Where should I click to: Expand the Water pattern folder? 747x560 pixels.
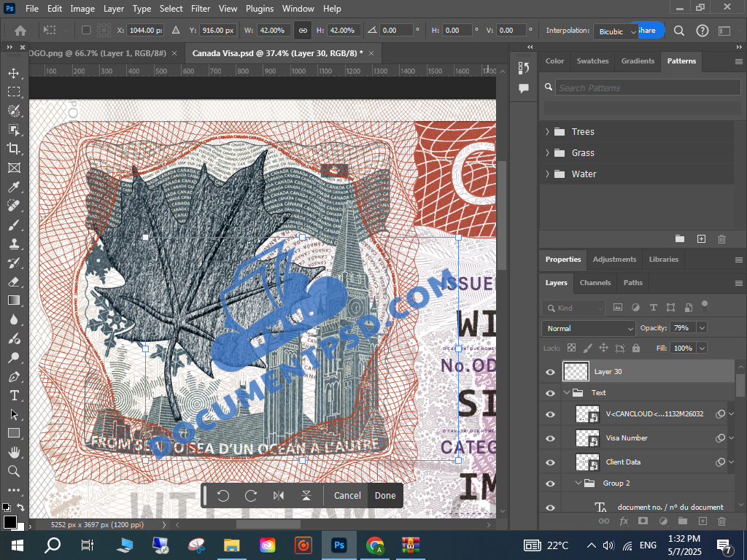[547, 174]
